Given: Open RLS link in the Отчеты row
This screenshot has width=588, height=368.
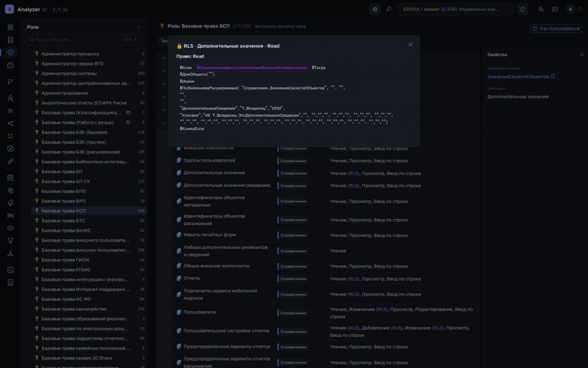Looking at the screenshot, I should [x=353, y=279].
